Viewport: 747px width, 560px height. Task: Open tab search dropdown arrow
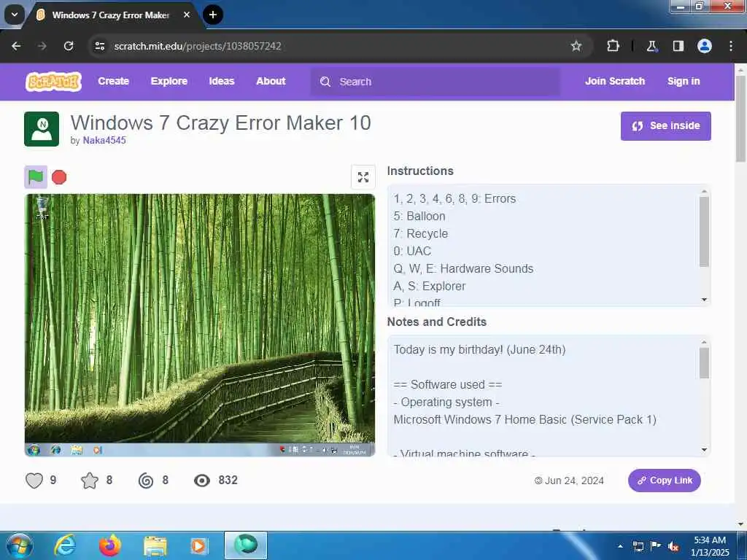[x=15, y=15]
